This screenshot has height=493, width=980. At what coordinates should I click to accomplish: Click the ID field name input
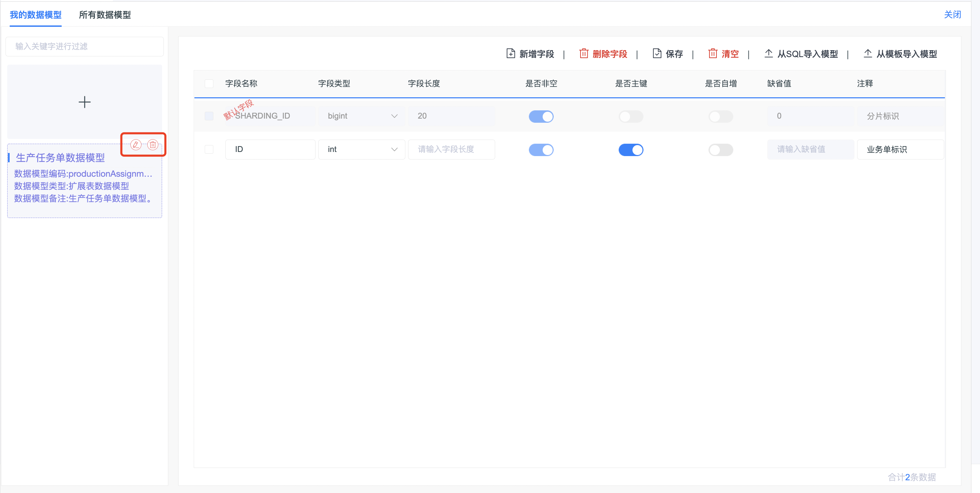pyautogui.click(x=270, y=150)
